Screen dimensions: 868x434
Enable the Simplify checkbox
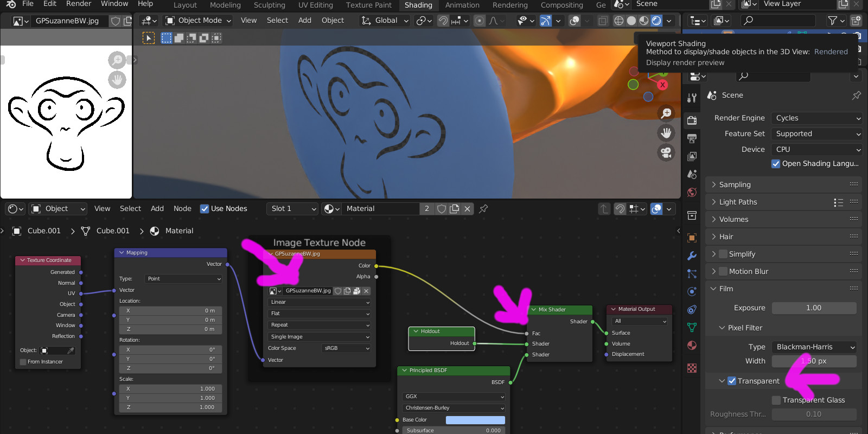pos(723,254)
